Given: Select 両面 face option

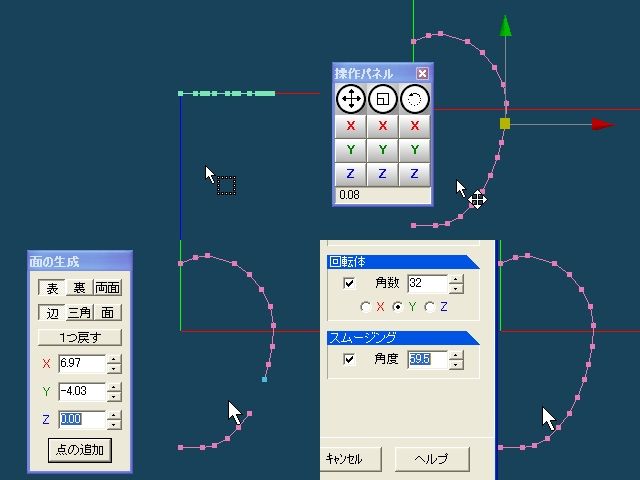Looking at the screenshot, I should click(107, 288).
